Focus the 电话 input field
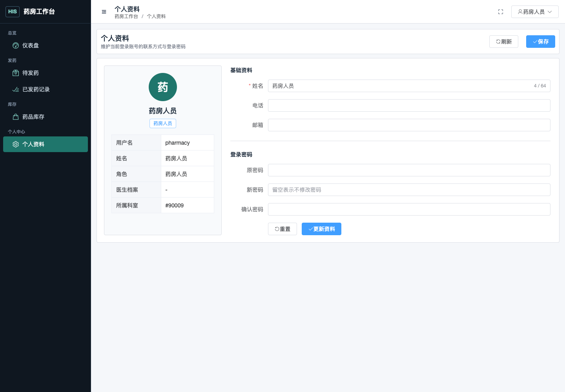The height and width of the screenshot is (392, 565). point(409,105)
